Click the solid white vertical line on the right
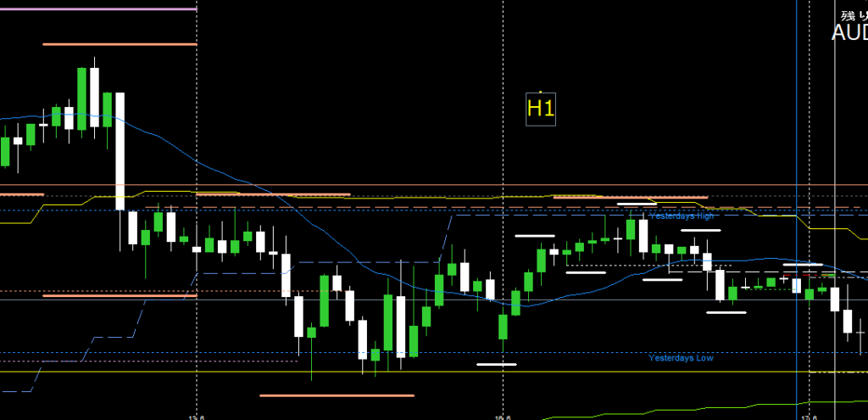 (835, 127)
